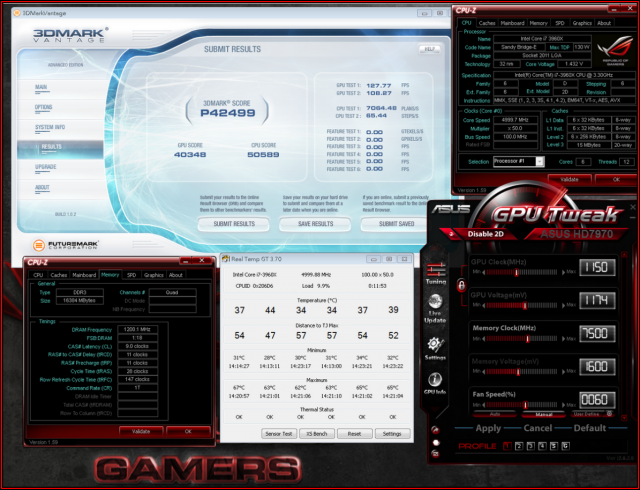
Task: Select GPU Tweak profile 1
Action: 507,446
